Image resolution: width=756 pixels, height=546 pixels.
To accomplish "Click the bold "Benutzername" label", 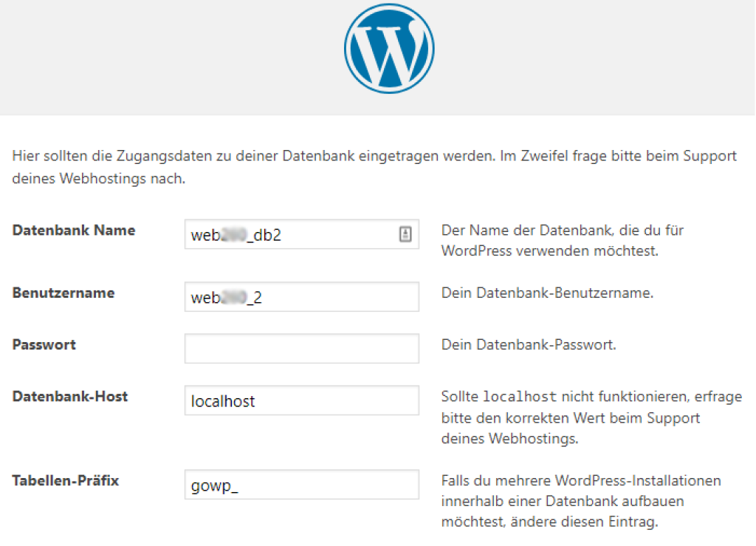I will (x=63, y=293).
